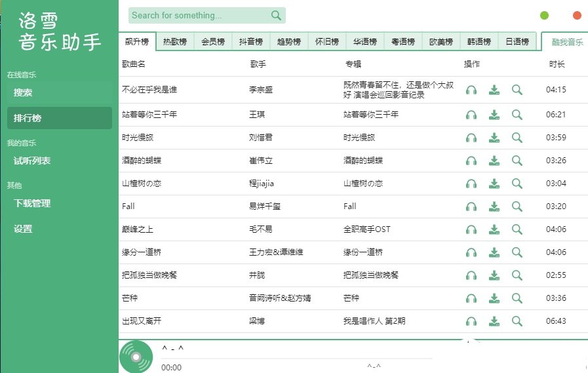Play the song 不必在乎我是谁 with headphone icon

pyautogui.click(x=471, y=90)
